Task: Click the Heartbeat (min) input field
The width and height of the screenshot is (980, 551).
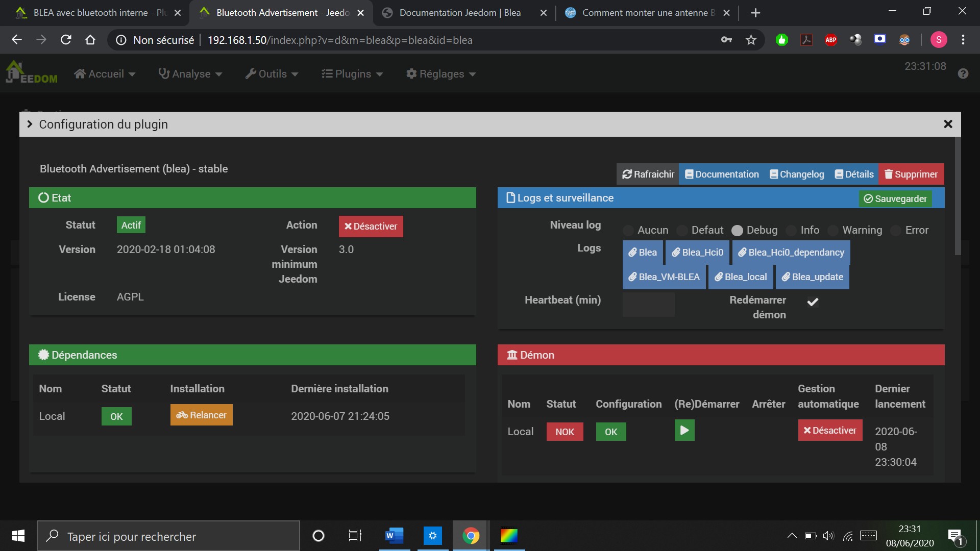Action: [x=648, y=305]
